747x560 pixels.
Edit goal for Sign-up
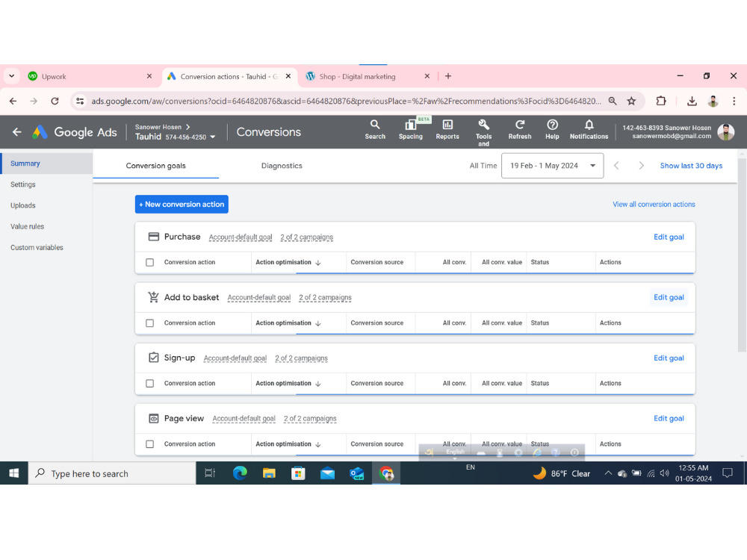pos(669,358)
